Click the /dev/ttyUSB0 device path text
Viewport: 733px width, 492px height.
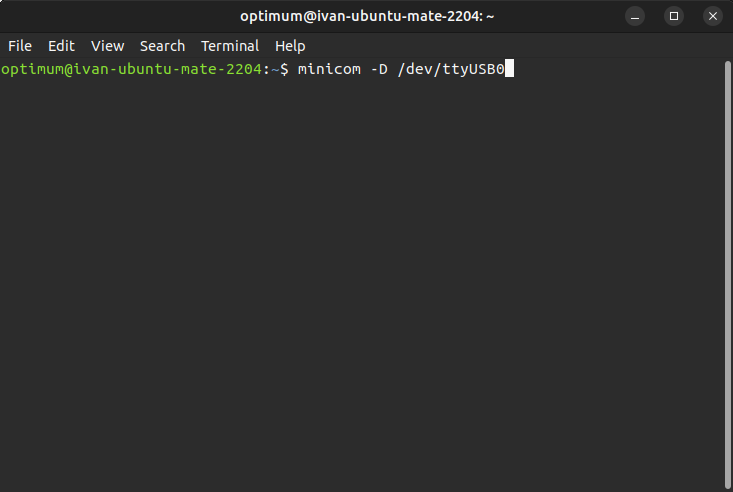[x=451, y=69]
